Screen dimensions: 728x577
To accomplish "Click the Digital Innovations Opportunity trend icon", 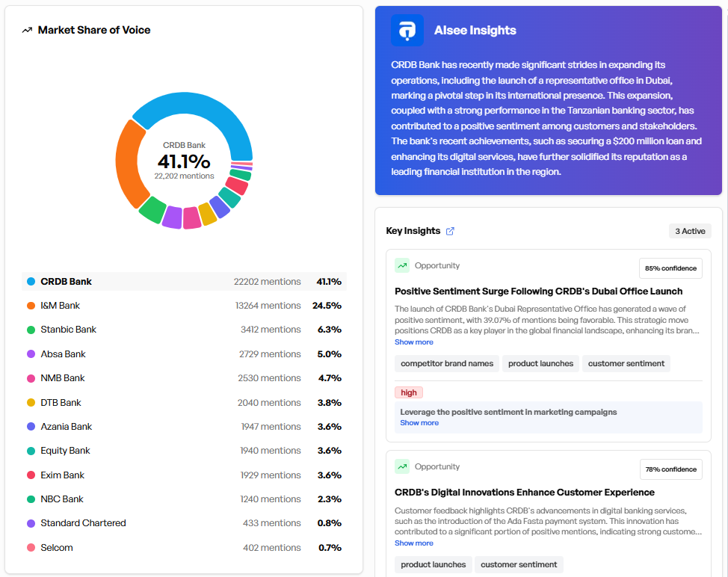I will click(402, 466).
